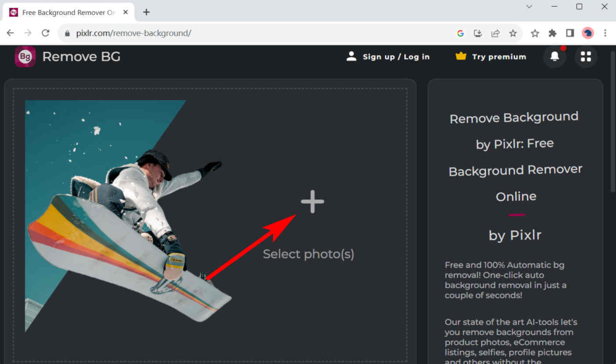Open a new browser tab

146,12
